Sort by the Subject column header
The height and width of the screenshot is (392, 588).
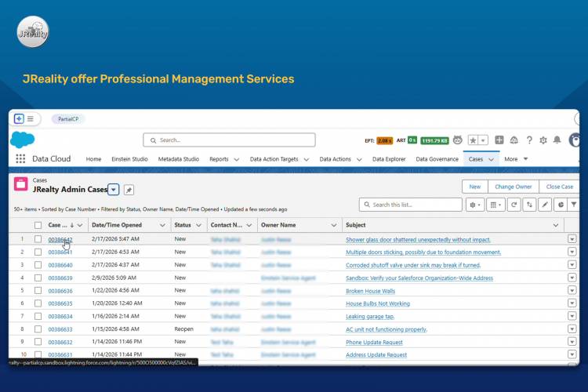pos(355,225)
